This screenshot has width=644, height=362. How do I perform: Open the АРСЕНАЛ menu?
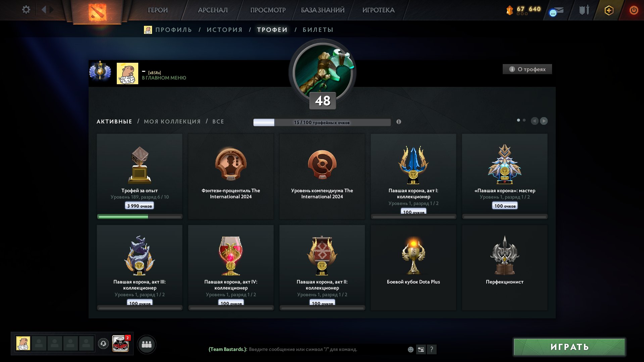pos(213,10)
